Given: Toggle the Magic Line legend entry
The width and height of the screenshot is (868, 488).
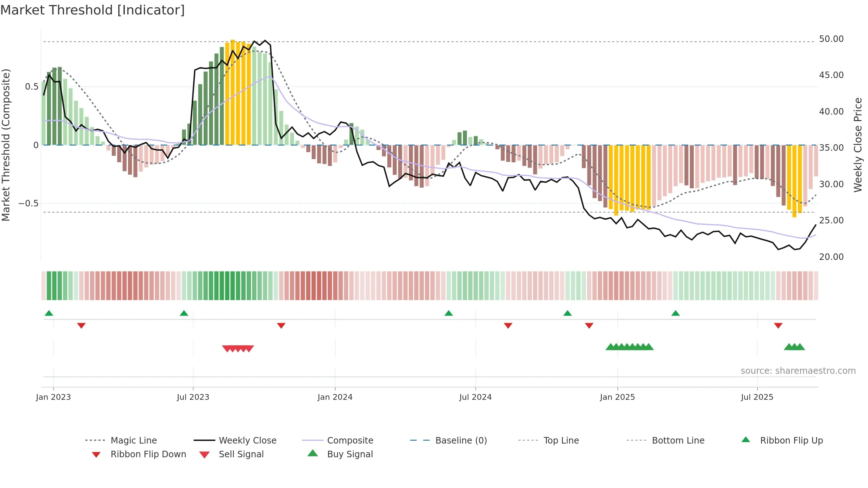Looking at the screenshot, I should point(121,440).
